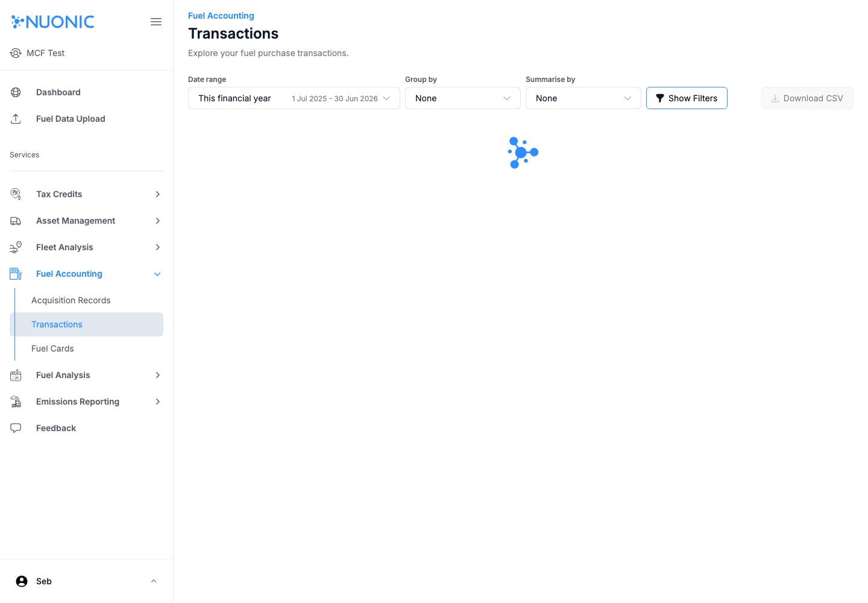Click the Feedback speech bubble icon

click(x=16, y=428)
